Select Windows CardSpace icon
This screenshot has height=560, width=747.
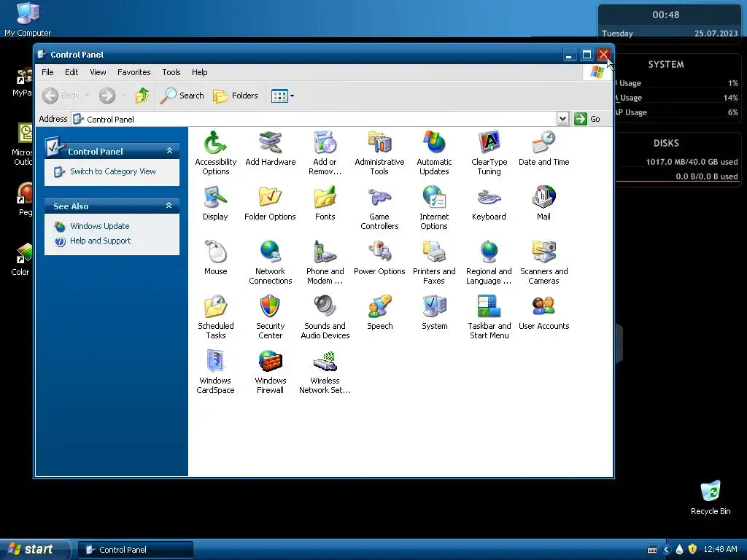click(x=215, y=362)
